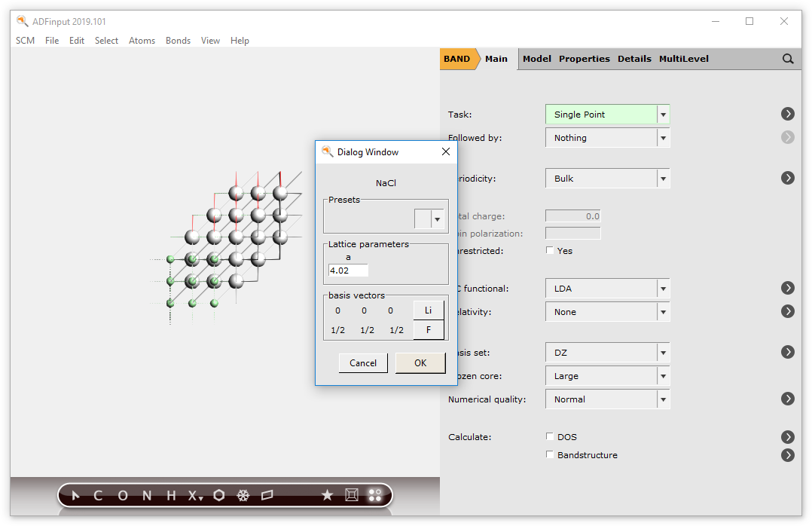This screenshot has height=526, width=812.
Task: Click the star favorites icon in the toolbar
Action: tap(327, 495)
